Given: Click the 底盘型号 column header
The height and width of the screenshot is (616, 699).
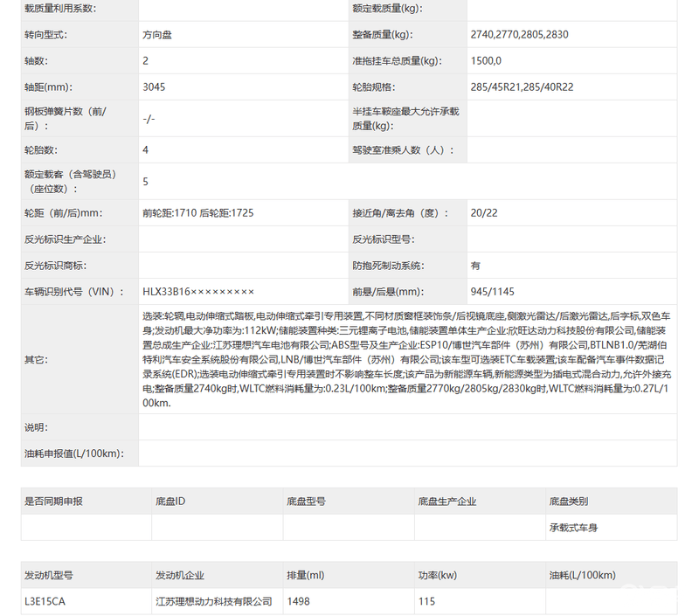Looking at the screenshot, I should (306, 502).
